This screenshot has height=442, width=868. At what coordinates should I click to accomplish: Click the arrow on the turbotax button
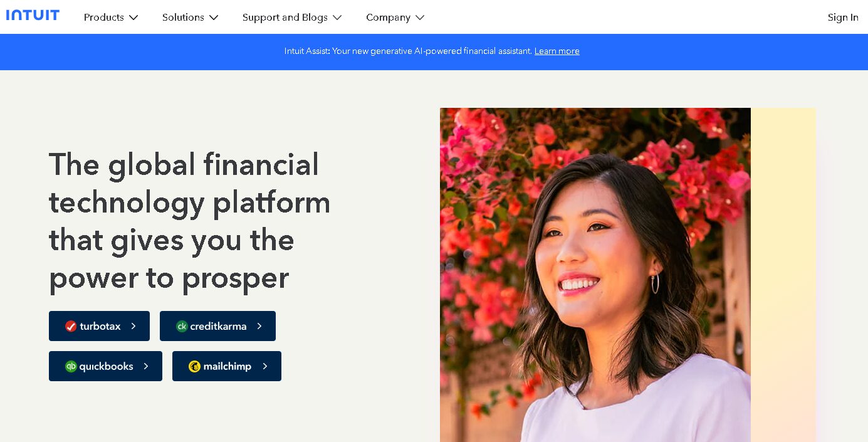click(133, 326)
